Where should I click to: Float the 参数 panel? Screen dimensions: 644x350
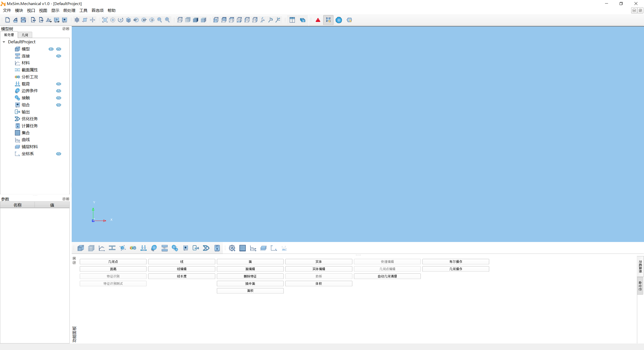coord(64,199)
